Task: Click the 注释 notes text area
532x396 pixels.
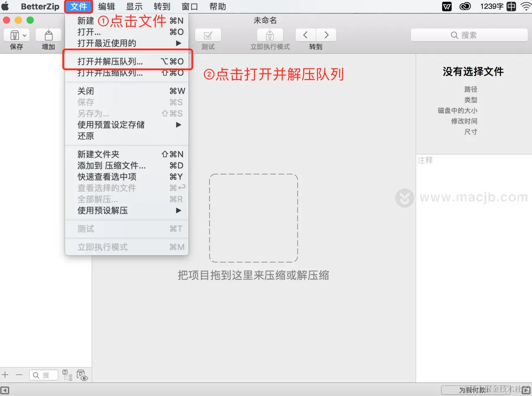Action: (x=474, y=268)
